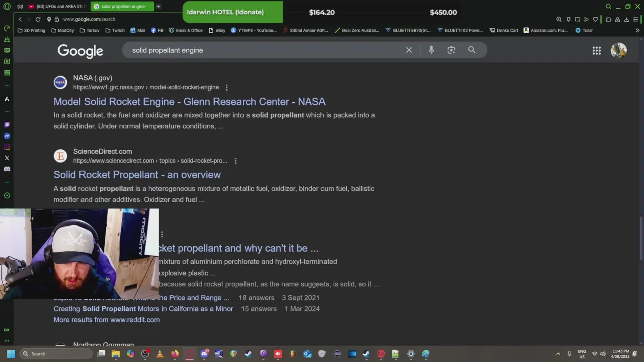Open the extensions cube icon

(608, 19)
